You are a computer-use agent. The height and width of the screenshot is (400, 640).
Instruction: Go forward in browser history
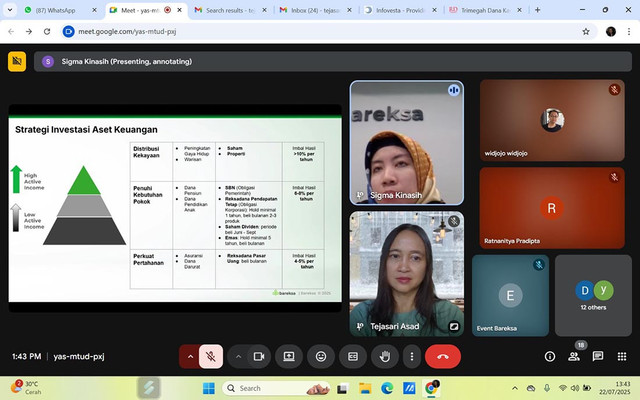(x=29, y=31)
